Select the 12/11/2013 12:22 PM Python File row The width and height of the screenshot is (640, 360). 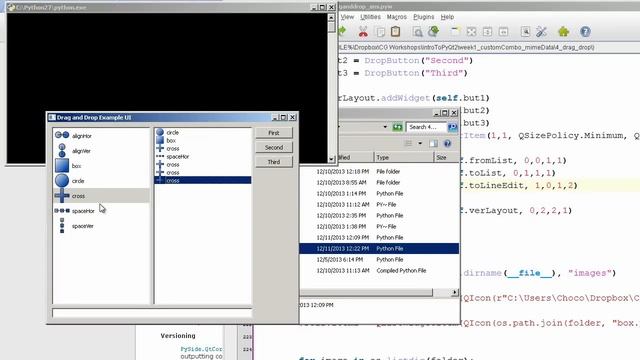379,248
